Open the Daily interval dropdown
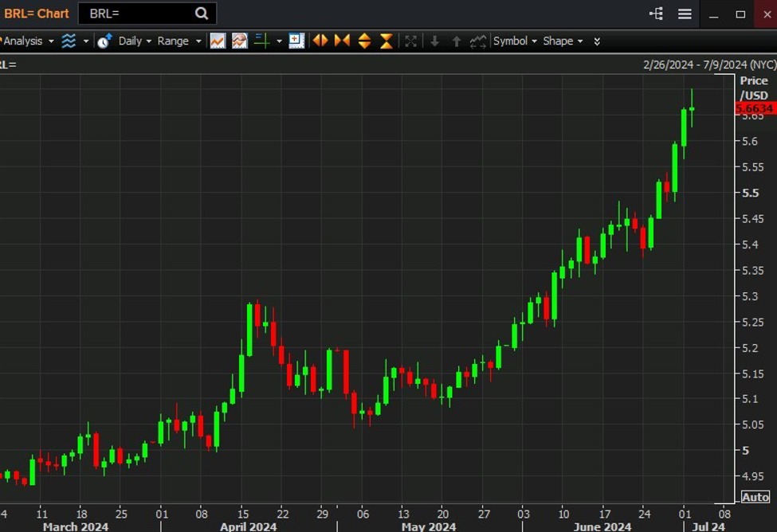777x532 pixels. click(134, 41)
